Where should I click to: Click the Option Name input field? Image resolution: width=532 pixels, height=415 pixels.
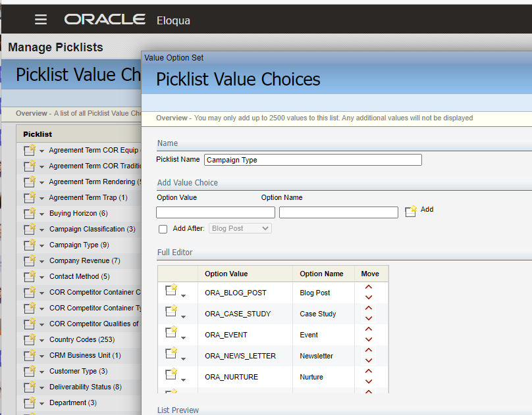[338, 212]
